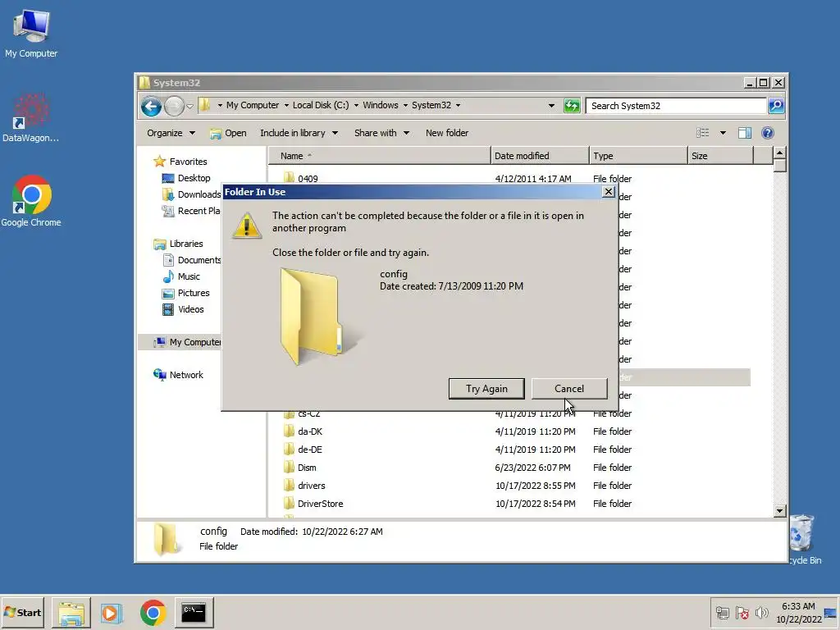Click Cancel in Folder In Use dialog
This screenshot has width=840, height=630.
569,389
